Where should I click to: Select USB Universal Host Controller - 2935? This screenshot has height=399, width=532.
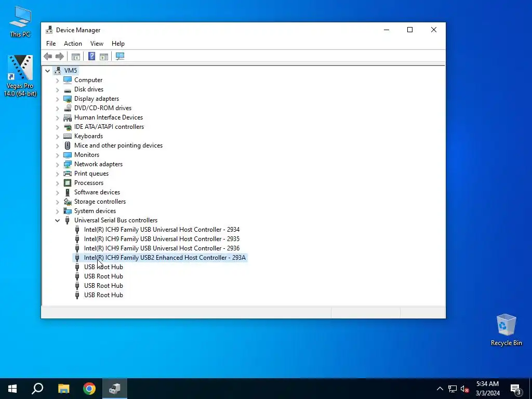pyautogui.click(x=162, y=239)
